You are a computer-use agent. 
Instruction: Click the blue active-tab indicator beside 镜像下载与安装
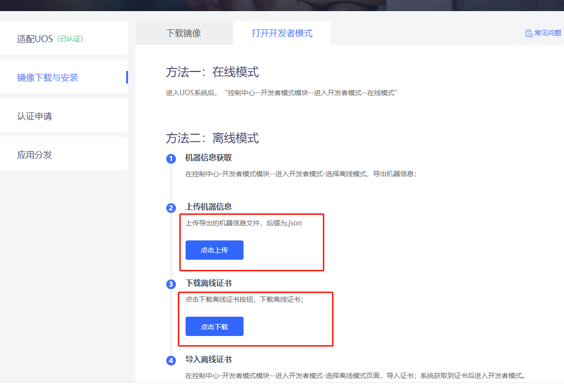pyautogui.click(x=126, y=76)
